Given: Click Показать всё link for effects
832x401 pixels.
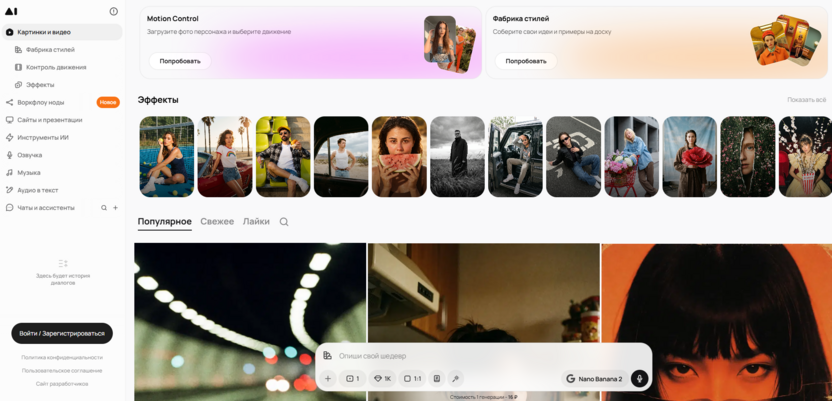Looking at the screenshot, I should (x=807, y=100).
